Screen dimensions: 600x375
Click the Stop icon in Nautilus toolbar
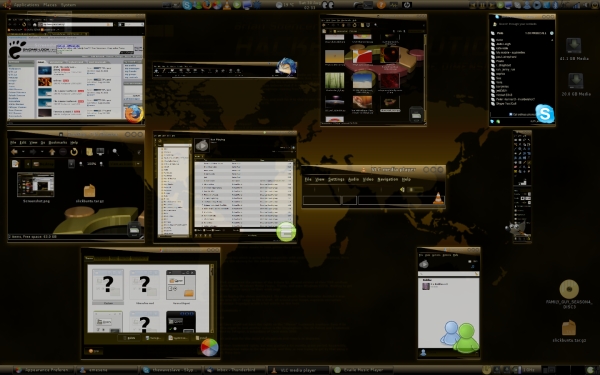point(63,152)
